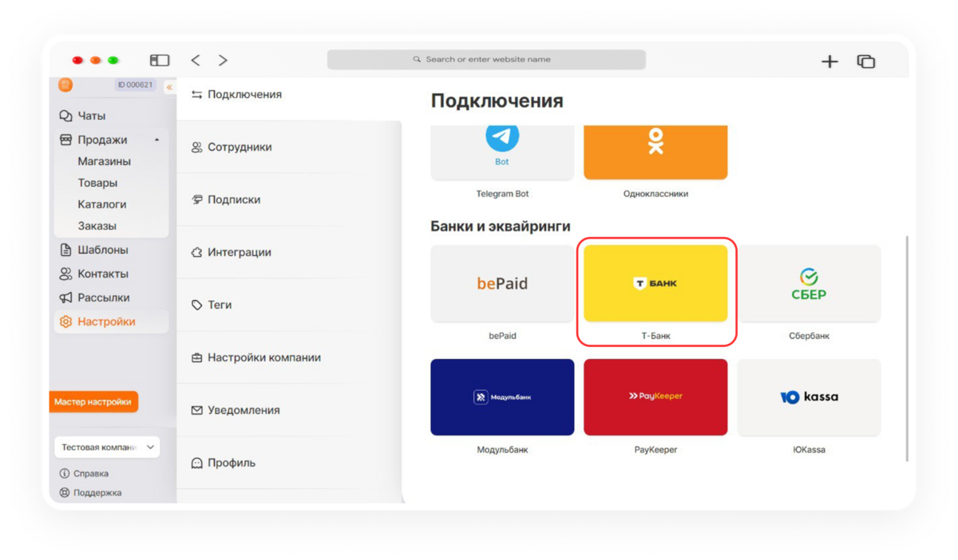Screen dimensions: 958x560
Task: Click the Чаты speech bubble icon
Action: [65, 116]
